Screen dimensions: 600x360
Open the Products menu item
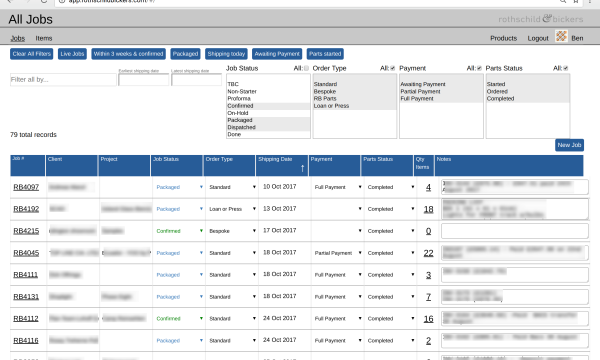(x=503, y=38)
